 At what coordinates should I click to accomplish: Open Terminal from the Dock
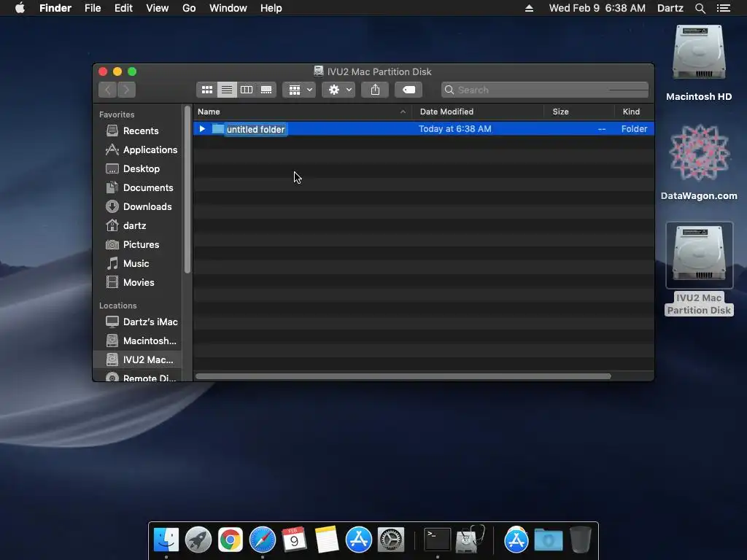click(438, 540)
